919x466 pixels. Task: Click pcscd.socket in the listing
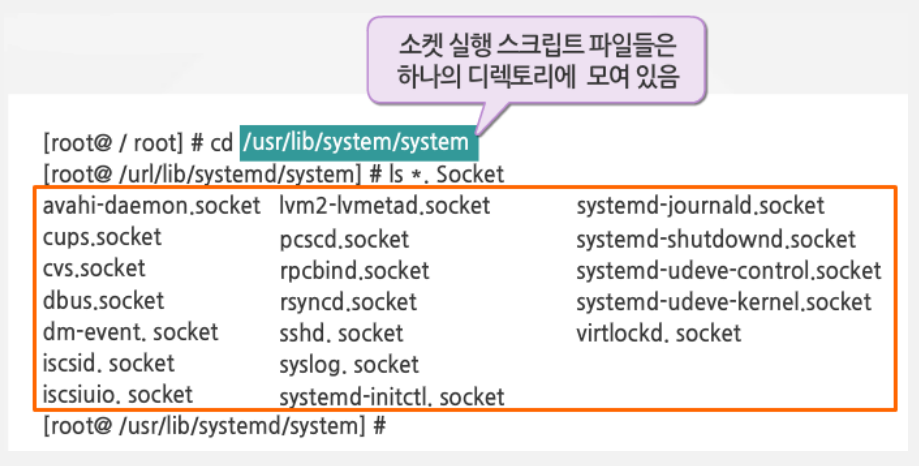(344, 240)
